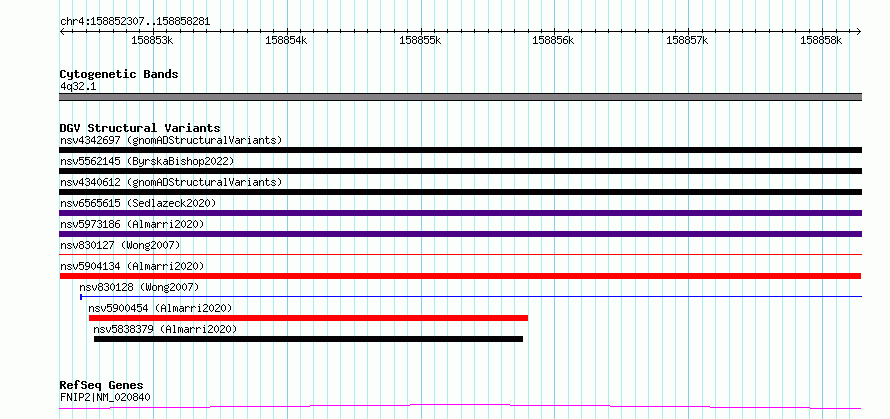Viewport: 890px width, 419px height.
Task: Click the DGV Structural Variants track title
Action: [140, 128]
